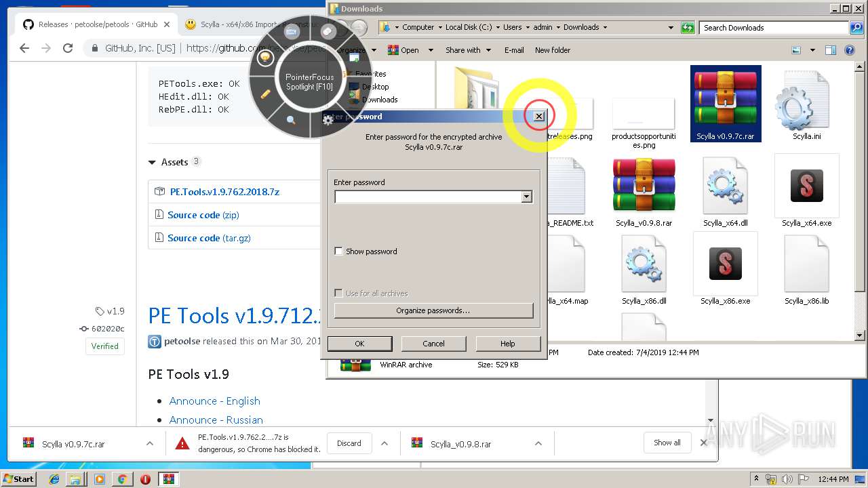Click Show all downloads
868x488 pixels.
(x=667, y=443)
